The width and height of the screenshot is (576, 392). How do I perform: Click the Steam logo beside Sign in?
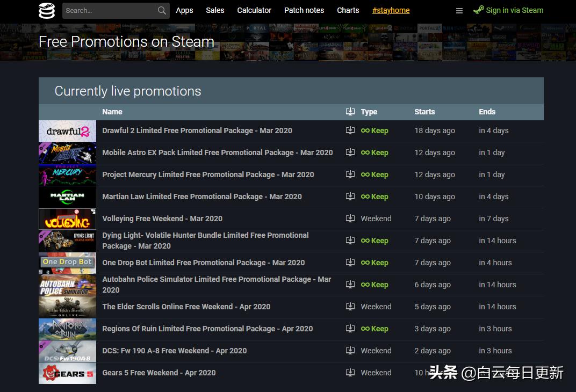[x=478, y=10]
